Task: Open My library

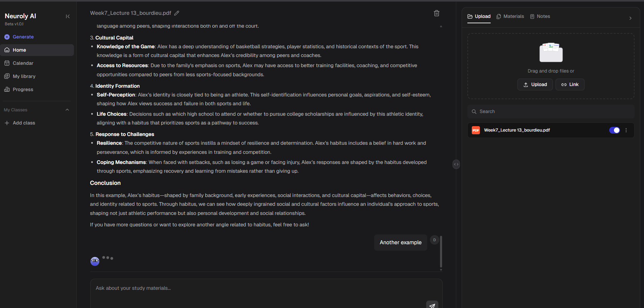Action: click(x=24, y=76)
